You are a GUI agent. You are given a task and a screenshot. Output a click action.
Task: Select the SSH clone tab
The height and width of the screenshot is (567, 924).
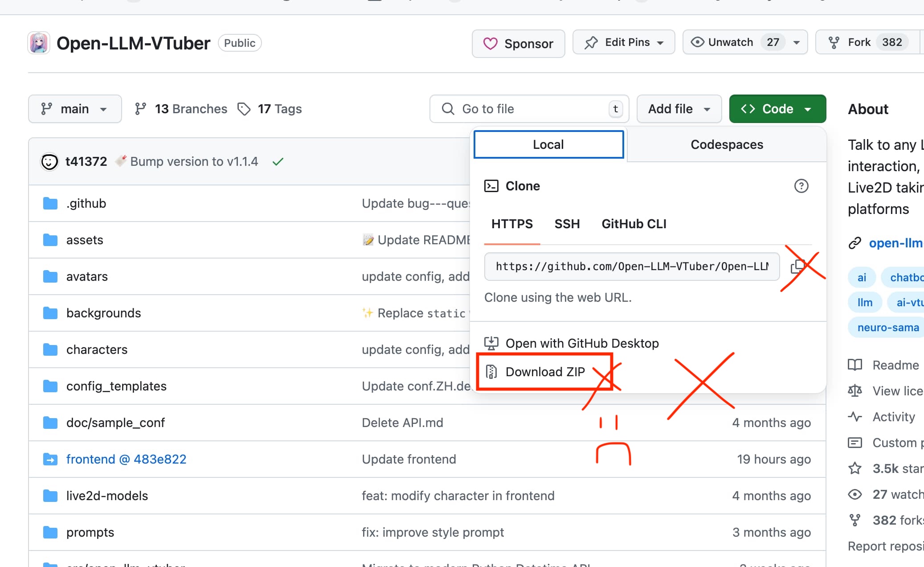567,224
